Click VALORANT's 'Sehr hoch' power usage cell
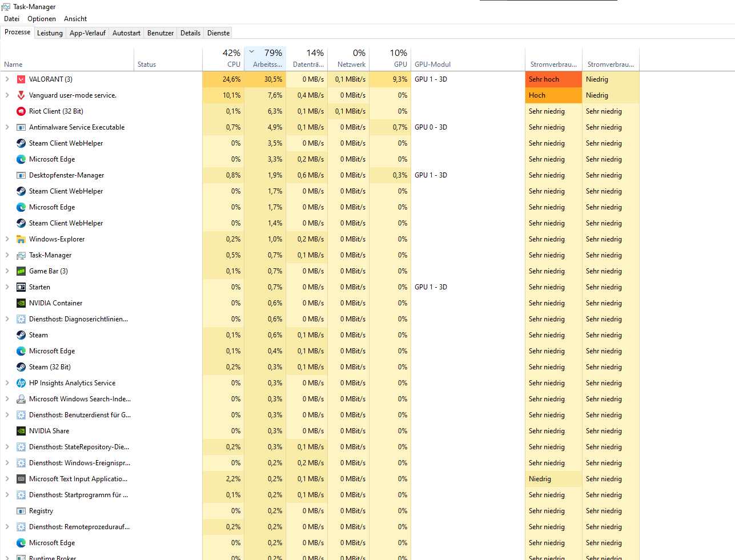735x560 pixels. coord(553,79)
